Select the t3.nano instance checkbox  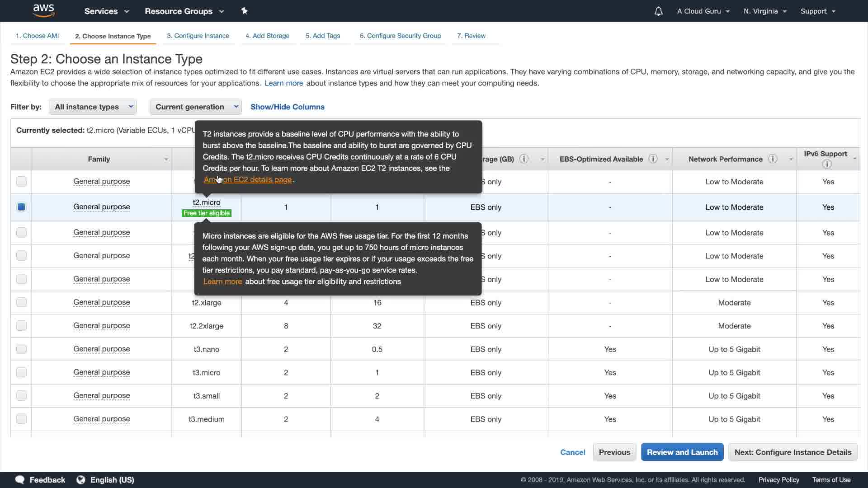click(21, 349)
